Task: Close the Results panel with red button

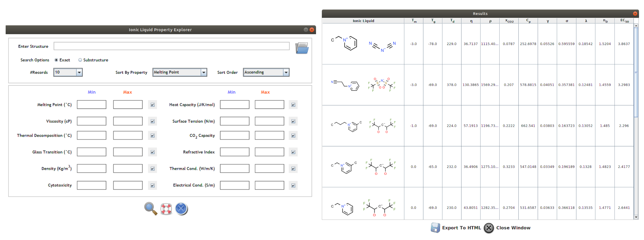Action: pos(635,13)
